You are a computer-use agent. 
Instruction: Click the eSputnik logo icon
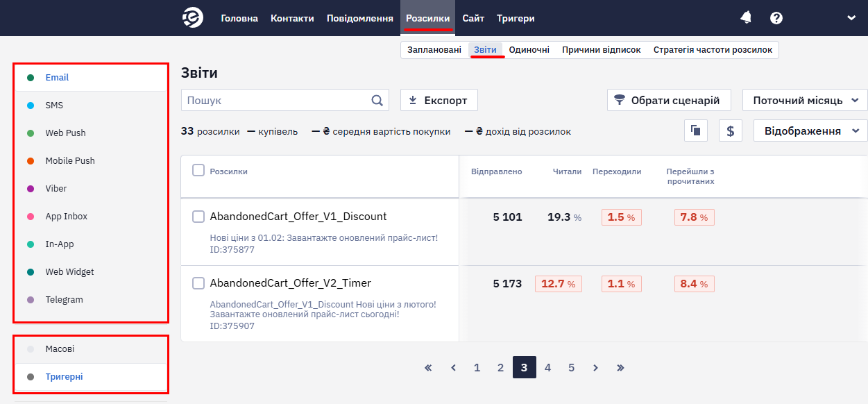coord(193,18)
